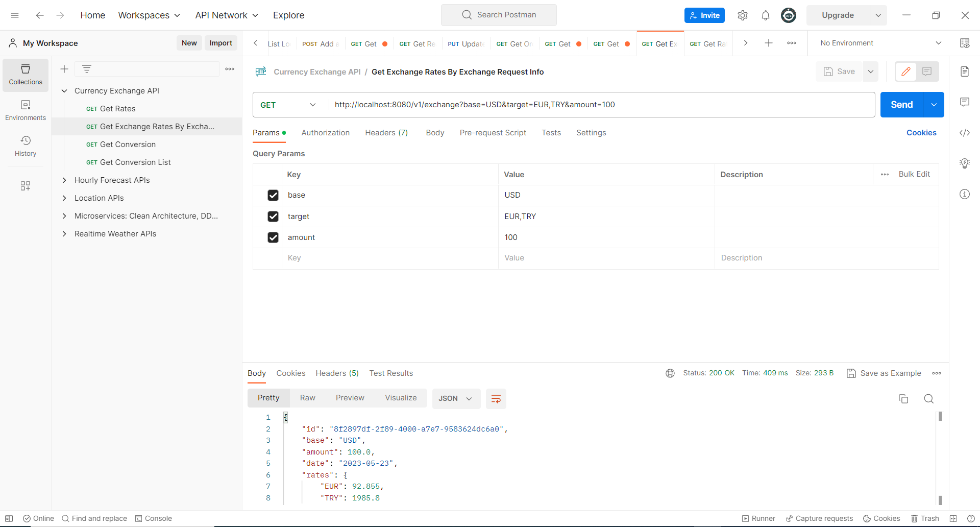Open Trash in the status bar

point(925,518)
